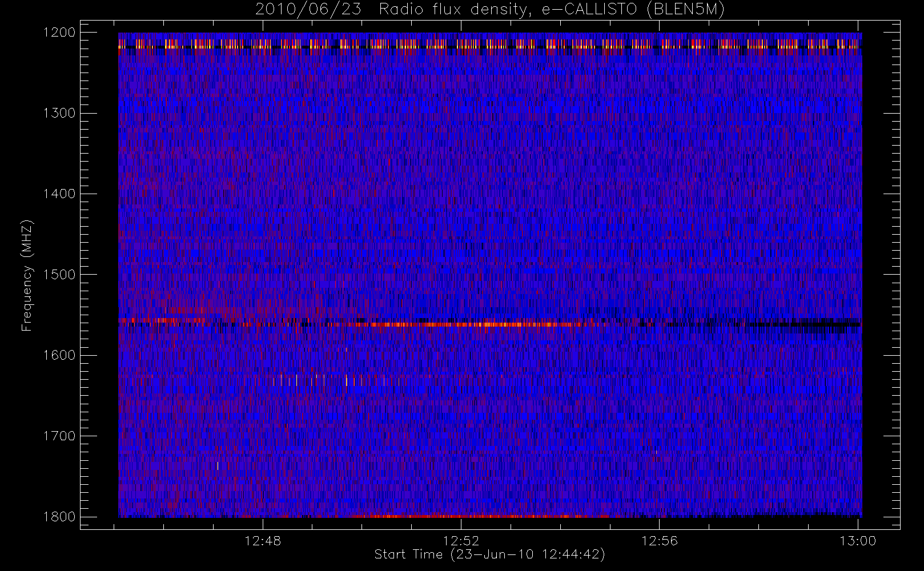Click the Frequency (MHZ) axis label
The height and width of the screenshot is (571, 924).
(26, 275)
